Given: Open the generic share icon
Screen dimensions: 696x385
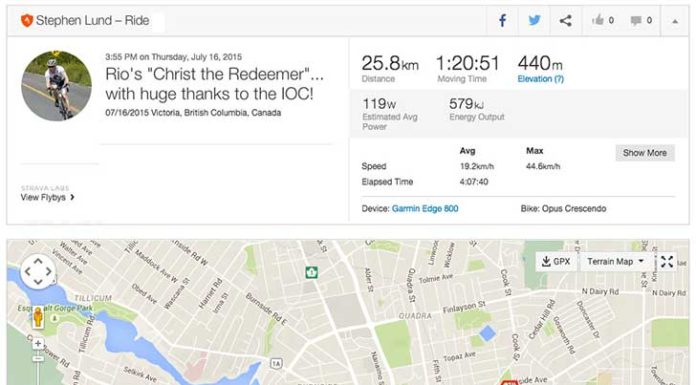Looking at the screenshot, I should click(566, 20).
